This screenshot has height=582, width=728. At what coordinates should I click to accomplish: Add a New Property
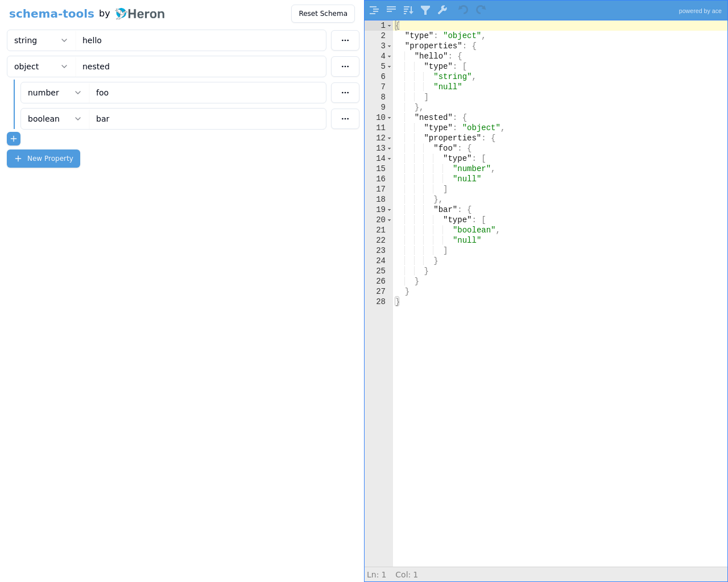tap(43, 159)
